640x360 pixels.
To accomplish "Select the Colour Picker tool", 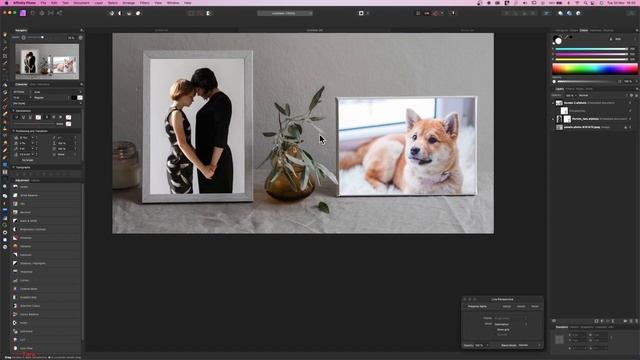I will click(x=5, y=49).
